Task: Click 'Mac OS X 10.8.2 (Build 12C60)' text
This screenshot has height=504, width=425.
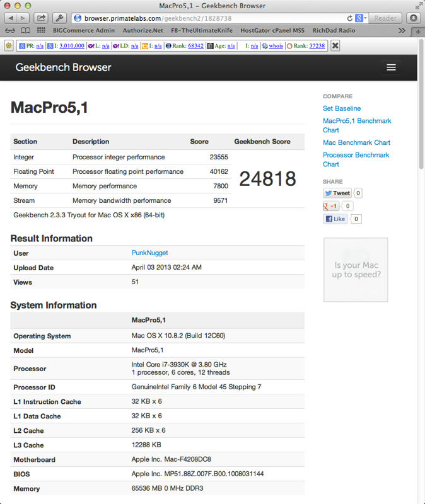Action: 178,336
